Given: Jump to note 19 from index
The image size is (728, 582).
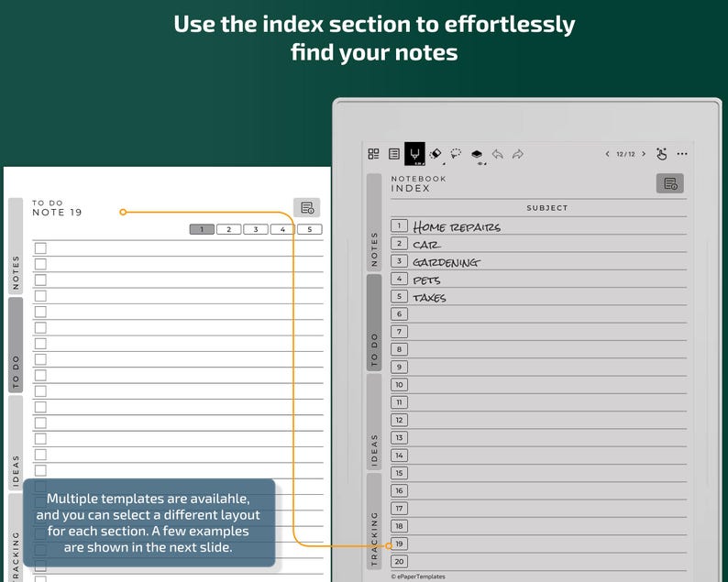Looking at the screenshot, I should coord(399,544).
